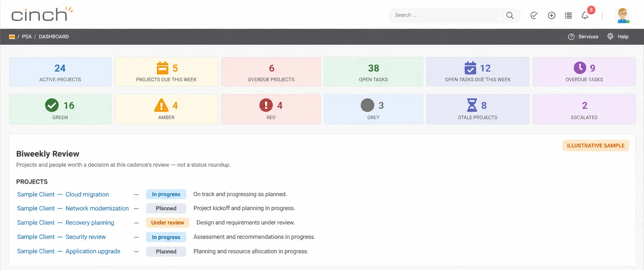644x270 pixels.
Task: Open Application upgrade project link
Action: (93, 251)
